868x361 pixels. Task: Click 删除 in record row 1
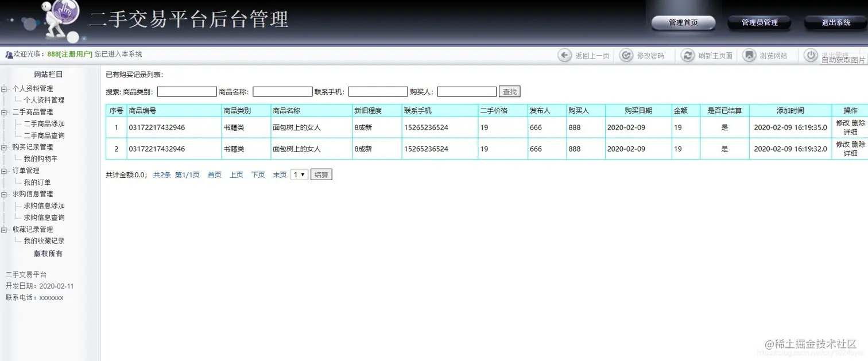858,123
